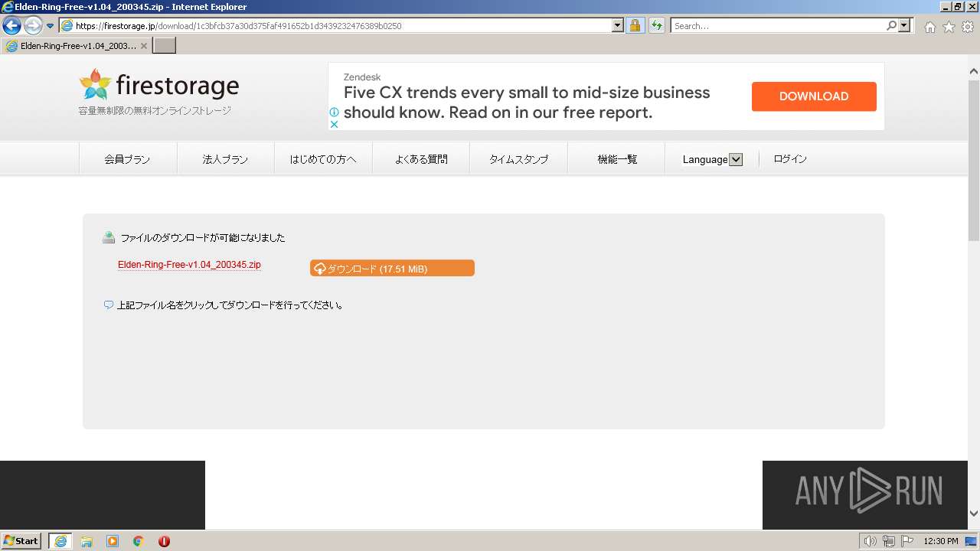Open the IE Tools gear icon
Viewport: 980px width, 551px height.
[968, 27]
